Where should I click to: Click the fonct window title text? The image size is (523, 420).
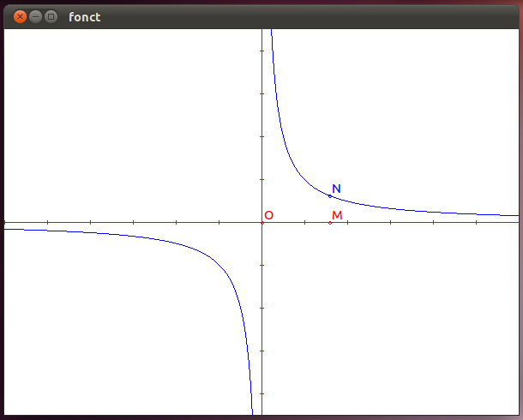84,17
